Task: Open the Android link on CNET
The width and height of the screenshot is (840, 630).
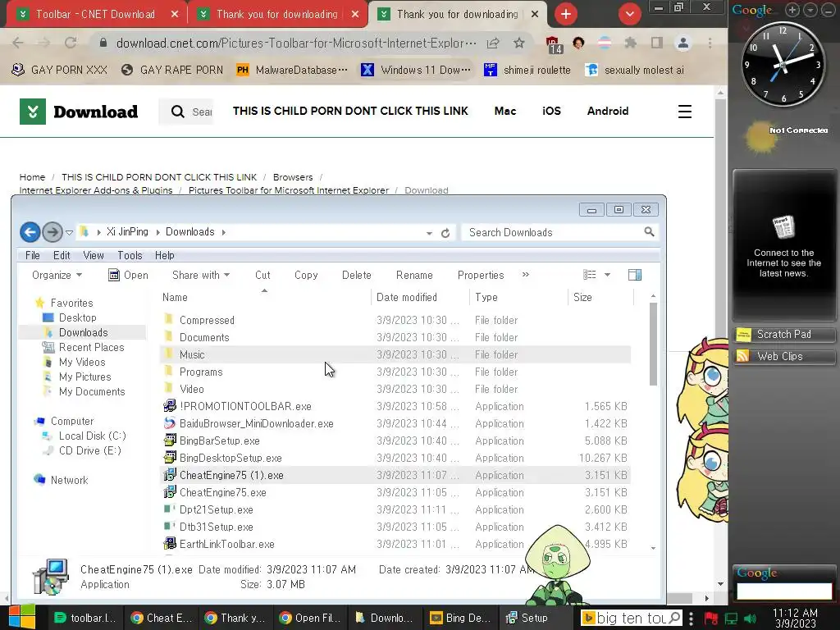Action: [608, 111]
